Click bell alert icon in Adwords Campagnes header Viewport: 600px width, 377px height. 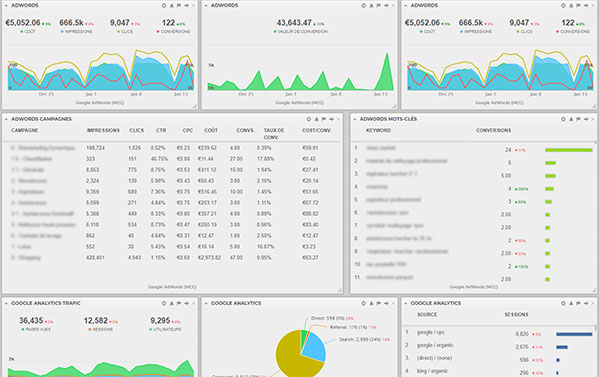[316, 119]
